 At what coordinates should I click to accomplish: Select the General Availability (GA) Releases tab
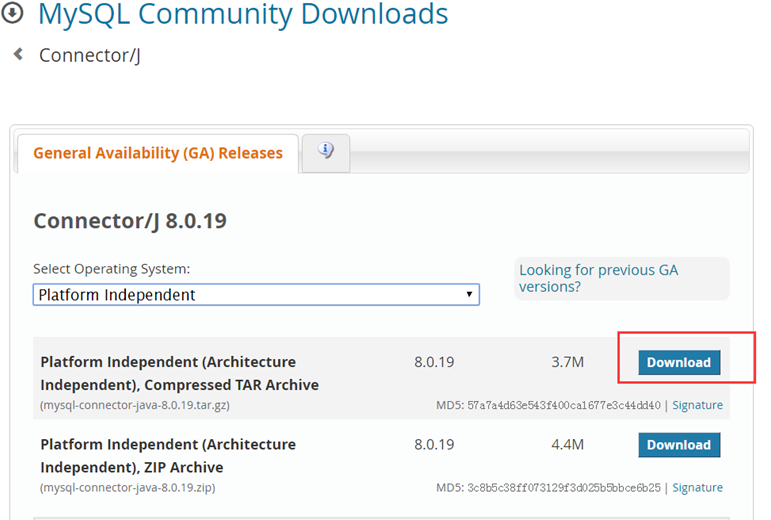pos(158,153)
